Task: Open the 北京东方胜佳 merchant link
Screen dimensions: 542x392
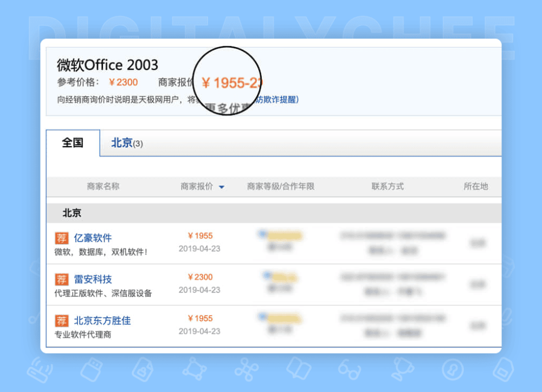Action: click(102, 321)
